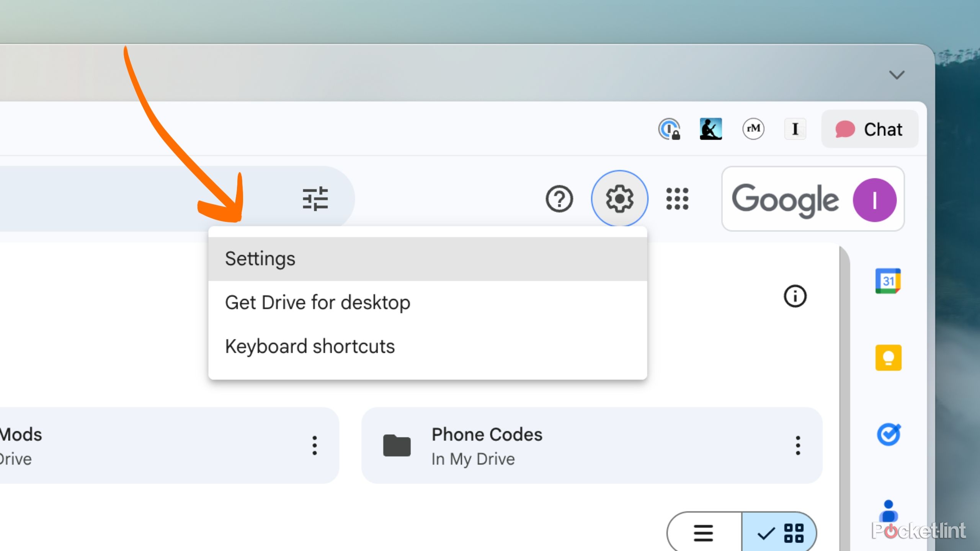Click the Settings gear icon
Viewport: 980px width, 551px height.
[619, 199]
